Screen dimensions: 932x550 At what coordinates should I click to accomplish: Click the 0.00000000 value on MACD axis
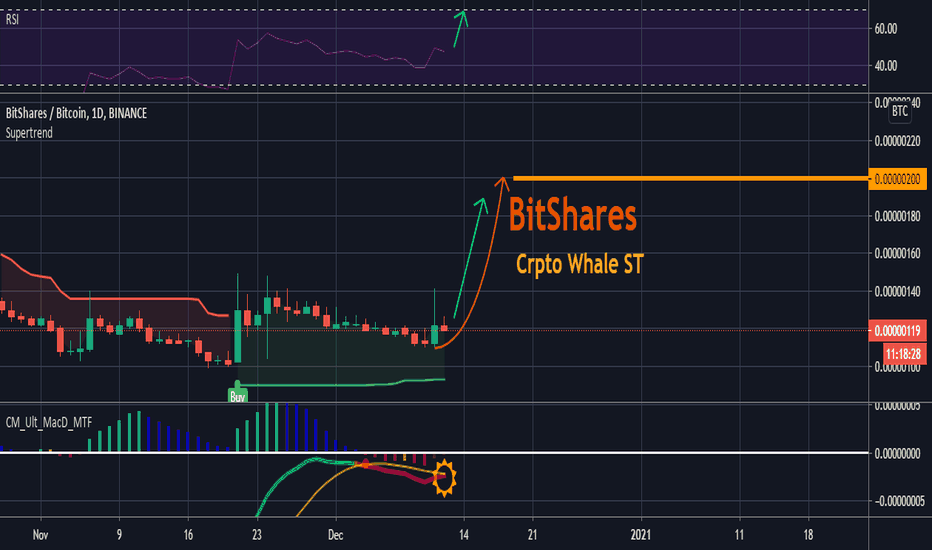(x=898, y=454)
